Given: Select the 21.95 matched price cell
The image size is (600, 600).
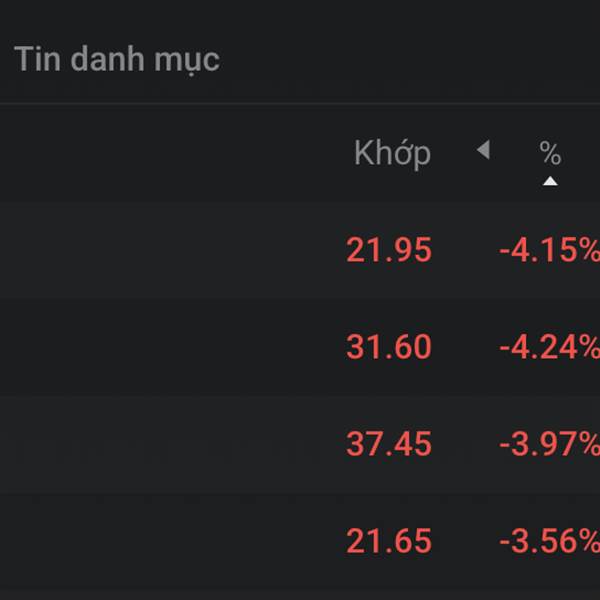Looking at the screenshot, I should pyautogui.click(x=389, y=250).
